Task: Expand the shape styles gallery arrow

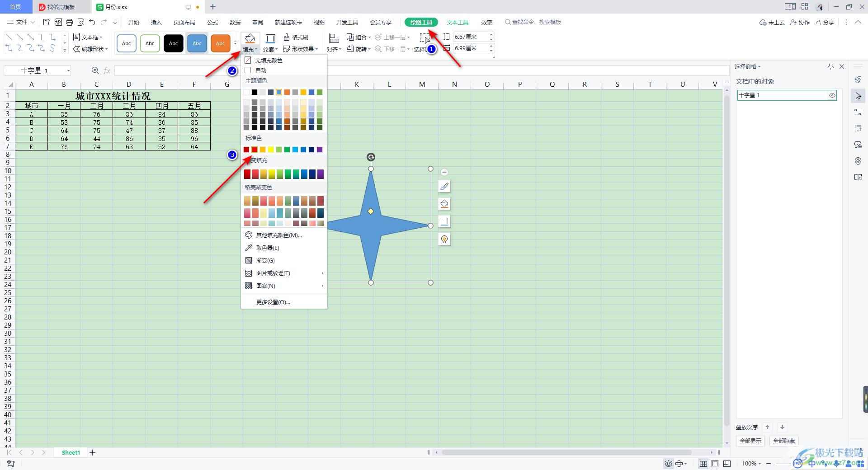Action: click(235, 43)
